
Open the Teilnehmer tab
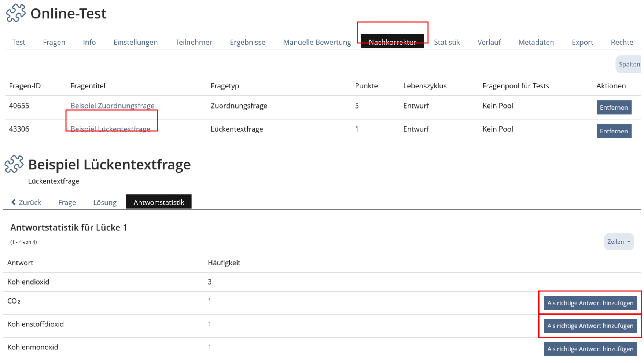194,42
